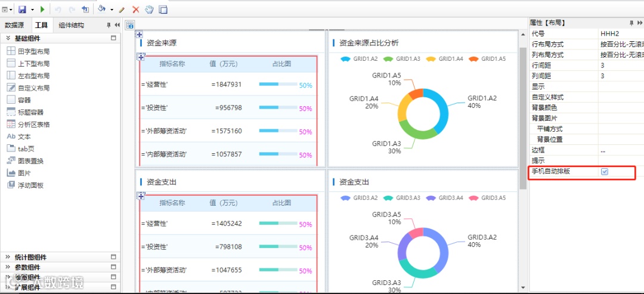Select the hand pan tool
Image resolution: width=644 pixels, height=294 pixels.
(x=150, y=9)
